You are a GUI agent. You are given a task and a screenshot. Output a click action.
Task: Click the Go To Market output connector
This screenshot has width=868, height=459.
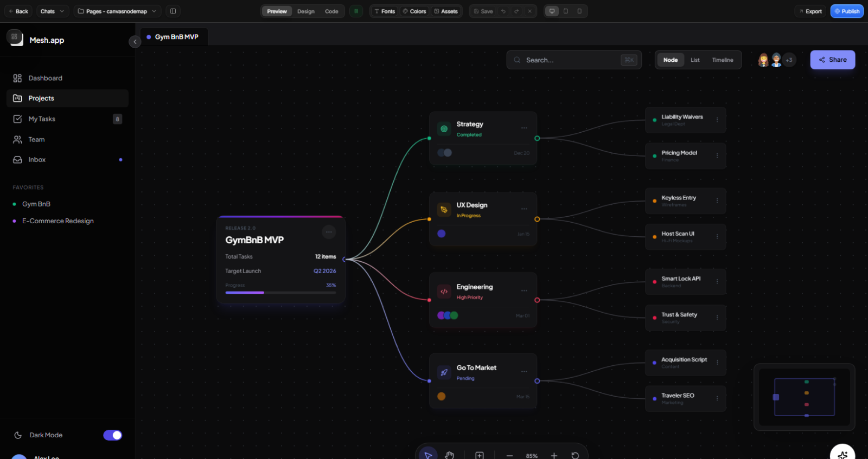click(537, 381)
